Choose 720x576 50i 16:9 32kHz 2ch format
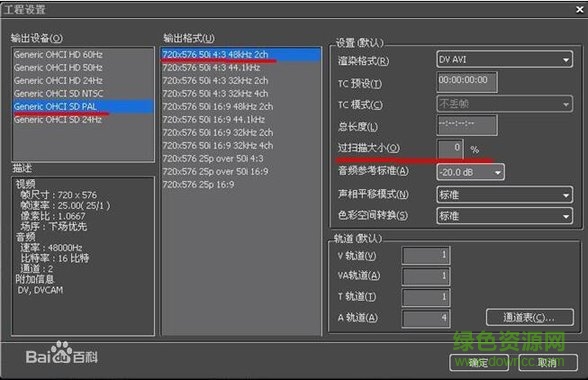The image size is (588, 380). pos(241,132)
